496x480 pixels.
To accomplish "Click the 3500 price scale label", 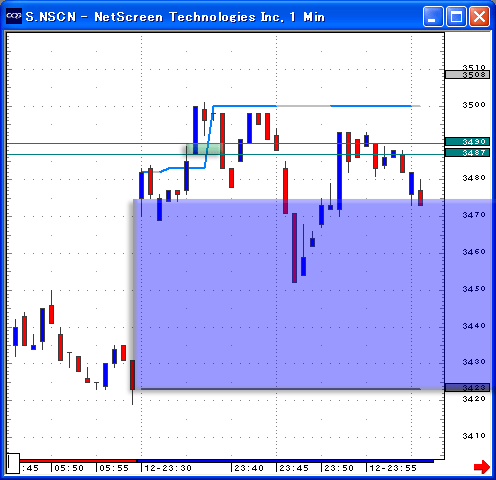I will [474, 105].
